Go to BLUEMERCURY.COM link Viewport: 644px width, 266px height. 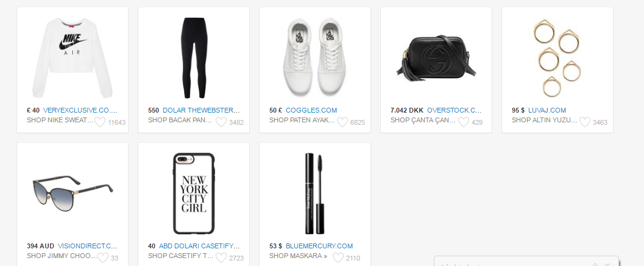point(319,247)
